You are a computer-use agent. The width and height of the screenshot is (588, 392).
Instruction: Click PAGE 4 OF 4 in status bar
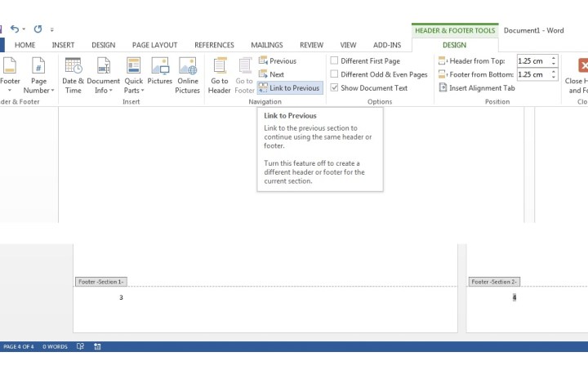click(x=18, y=346)
